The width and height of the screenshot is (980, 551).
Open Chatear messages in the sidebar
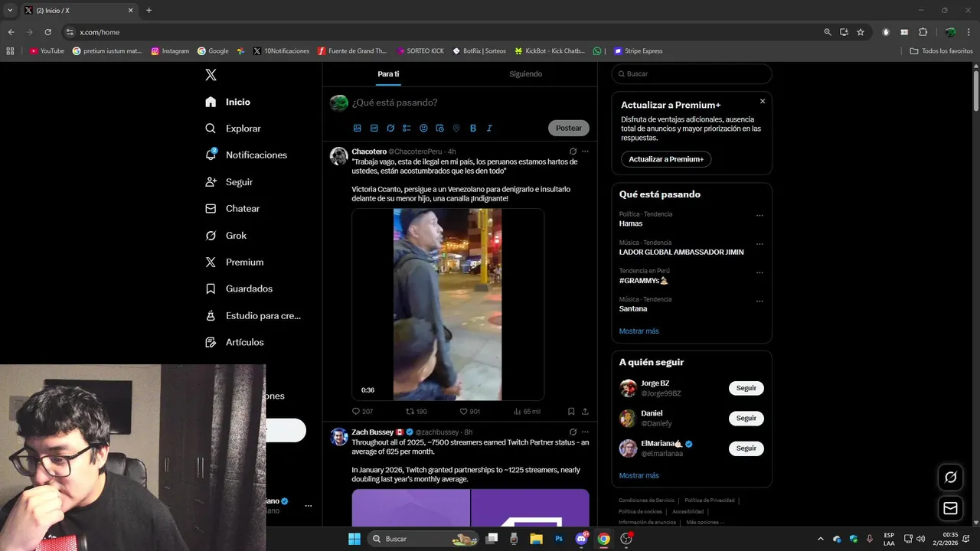233,208
